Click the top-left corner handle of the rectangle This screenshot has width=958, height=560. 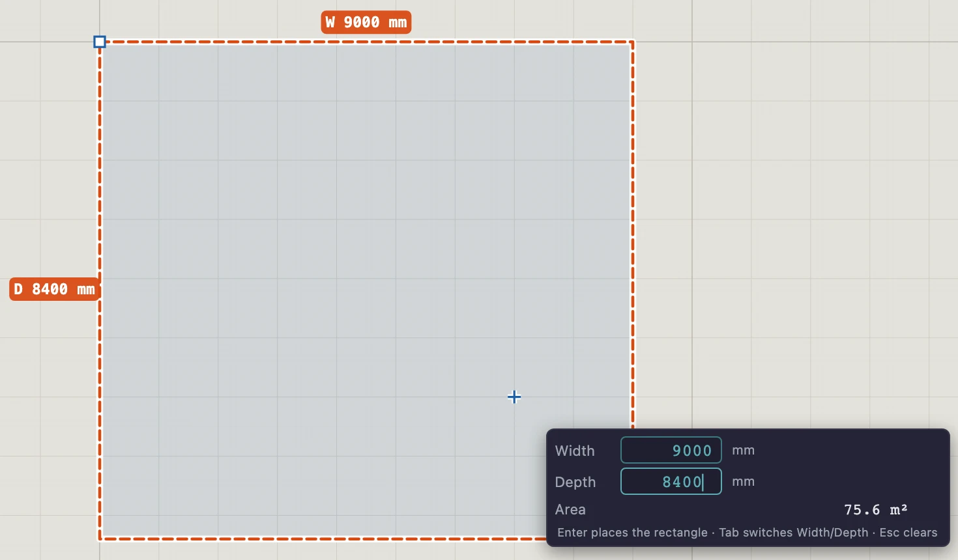(x=100, y=42)
